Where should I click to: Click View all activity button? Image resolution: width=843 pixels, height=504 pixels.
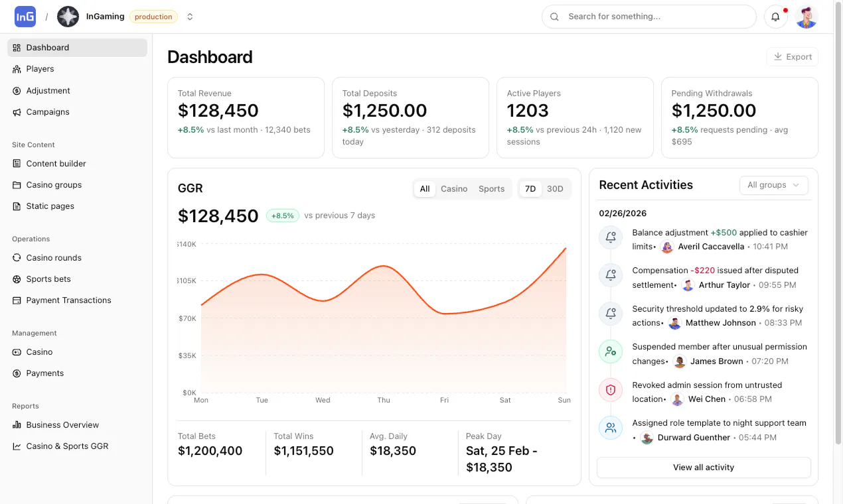pyautogui.click(x=704, y=468)
